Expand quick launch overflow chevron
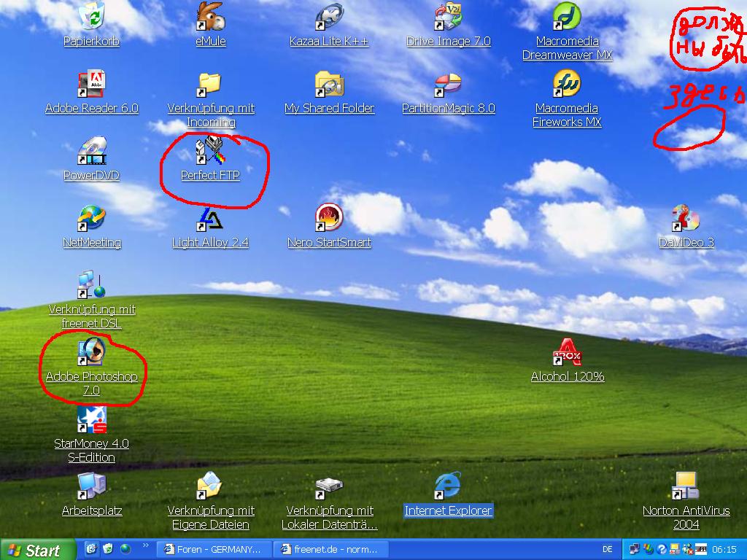The image size is (747, 560). pyautogui.click(x=146, y=545)
